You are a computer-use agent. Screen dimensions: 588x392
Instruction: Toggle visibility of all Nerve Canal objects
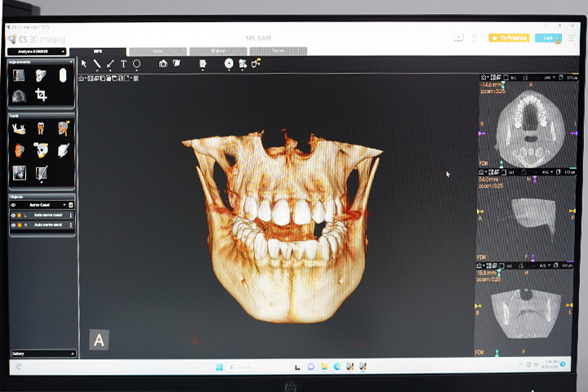(x=14, y=205)
